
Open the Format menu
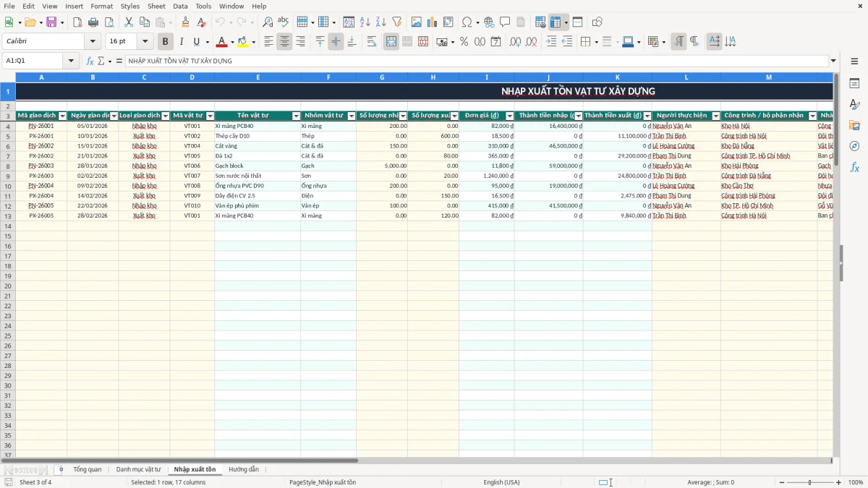101,6
